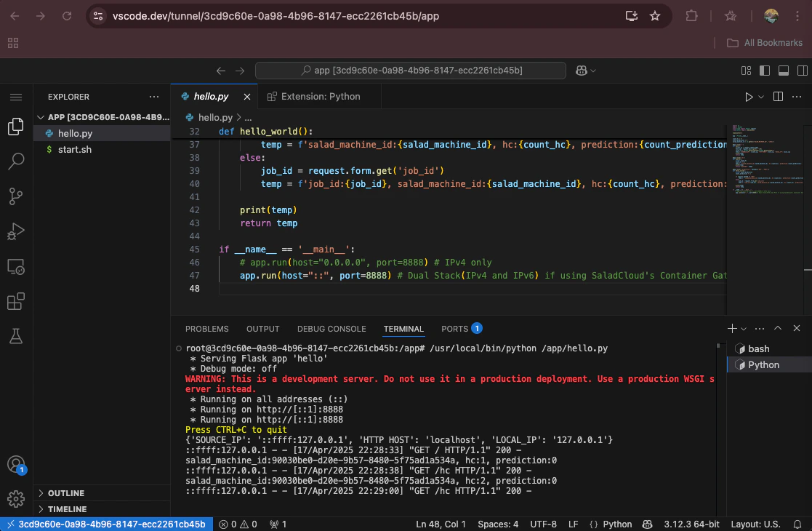Open Run and Debug view

16,232
